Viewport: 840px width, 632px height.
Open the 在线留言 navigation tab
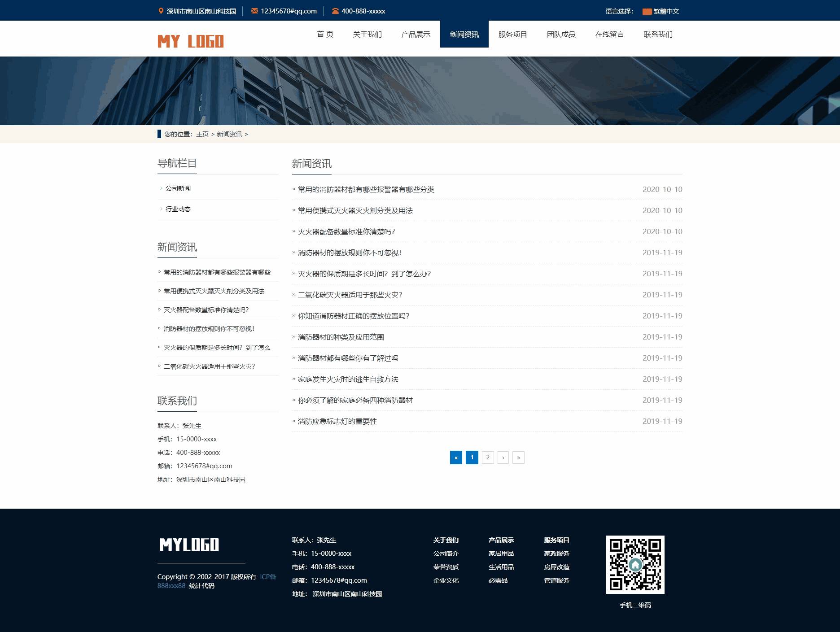point(609,34)
